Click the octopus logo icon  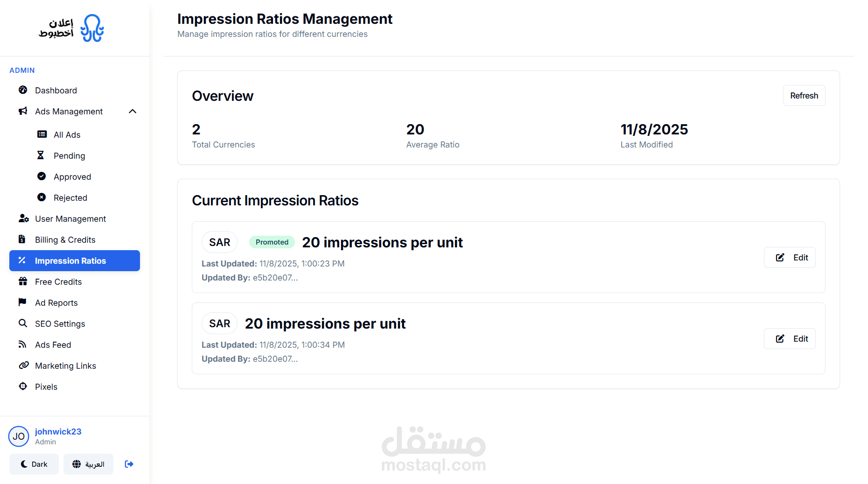tap(92, 28)
